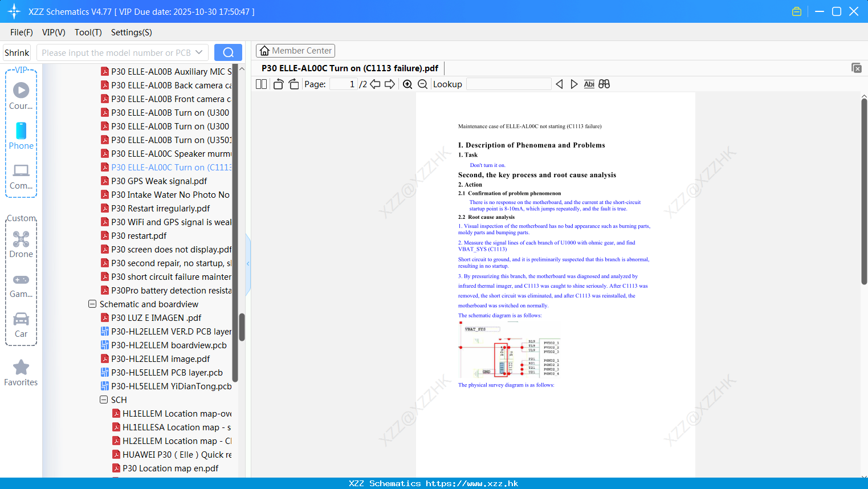Viewport: 868px width, 489px height.
Task: Click the Lookup text field
Action: 508,84
